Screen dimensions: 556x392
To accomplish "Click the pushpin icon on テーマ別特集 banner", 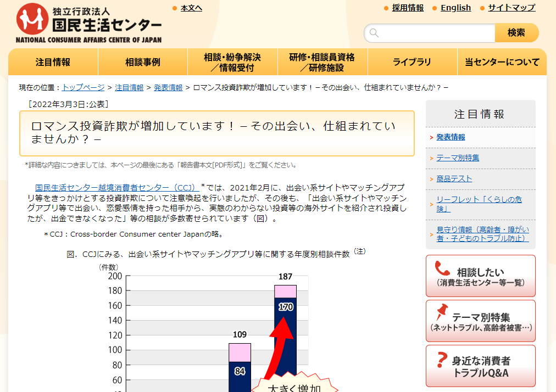I will (x=442, y=312).
